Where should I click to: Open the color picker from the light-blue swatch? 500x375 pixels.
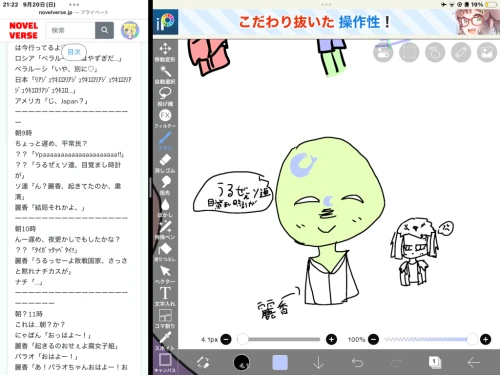[x=280, y=362]
